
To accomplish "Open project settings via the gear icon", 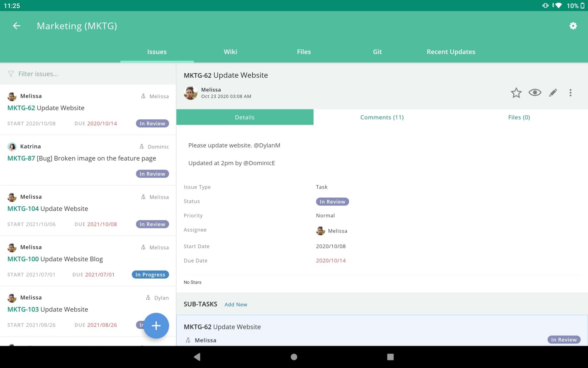I will (x=573, y=26).
